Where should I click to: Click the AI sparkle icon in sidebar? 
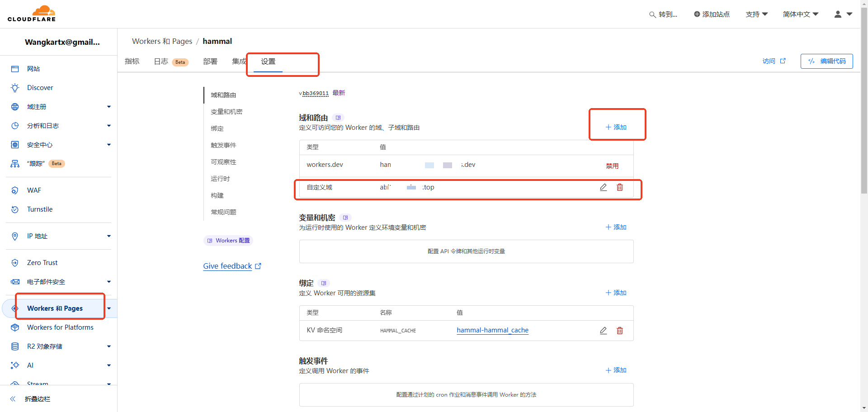click(15, 365)
